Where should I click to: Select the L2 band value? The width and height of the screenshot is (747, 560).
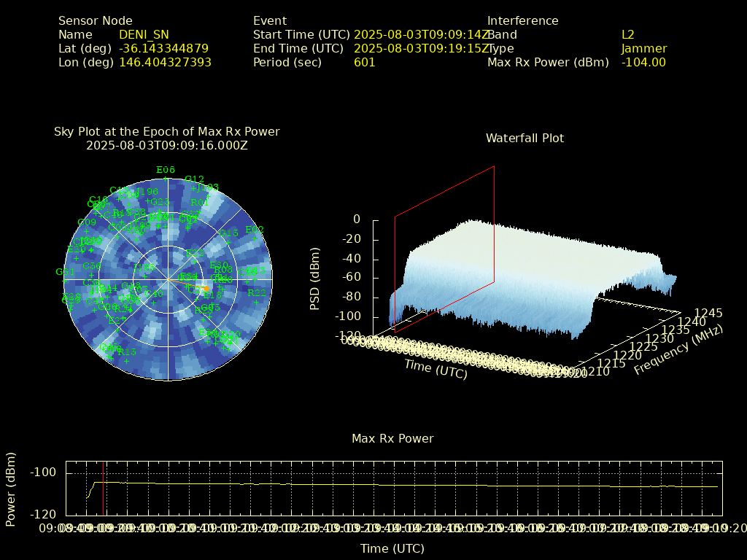coord(627,34)
